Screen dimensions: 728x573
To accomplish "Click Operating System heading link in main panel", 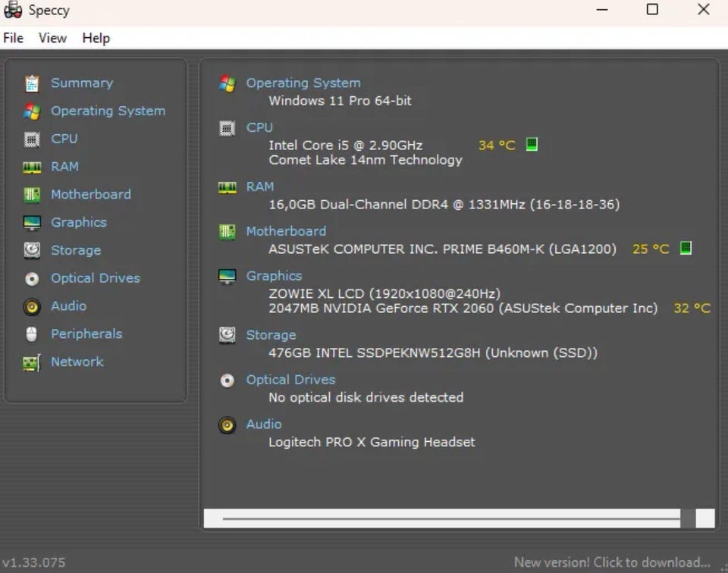I will (x=303, y=83).
